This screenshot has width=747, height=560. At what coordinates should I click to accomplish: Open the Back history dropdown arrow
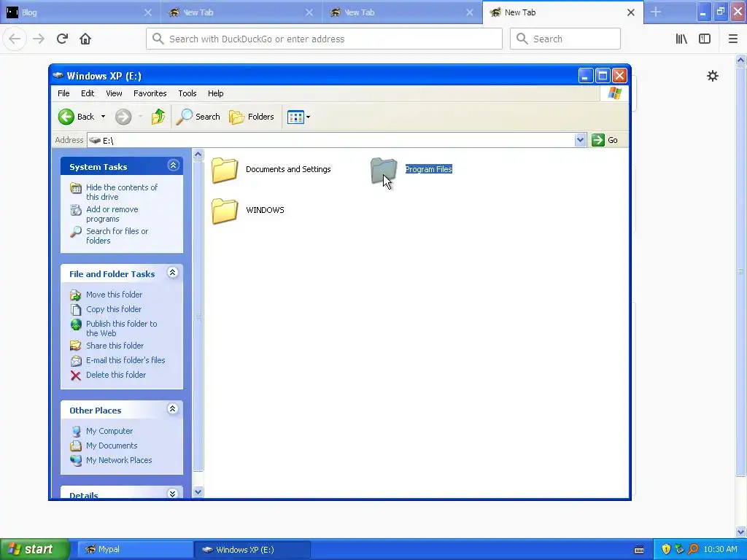(x=103, y=117)
